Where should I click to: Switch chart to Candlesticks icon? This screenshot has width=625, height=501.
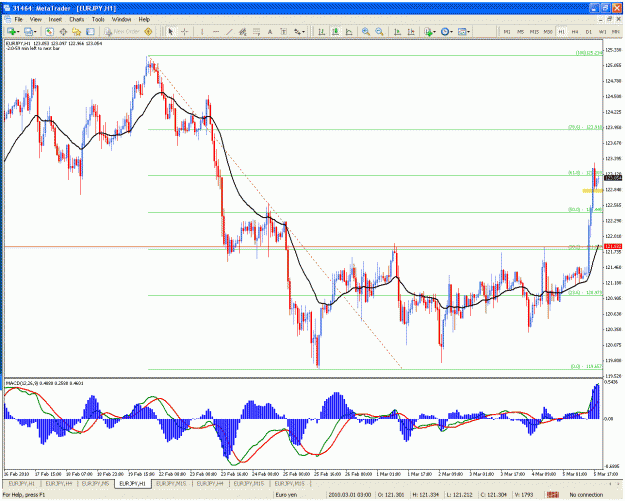tap(335, 32)
